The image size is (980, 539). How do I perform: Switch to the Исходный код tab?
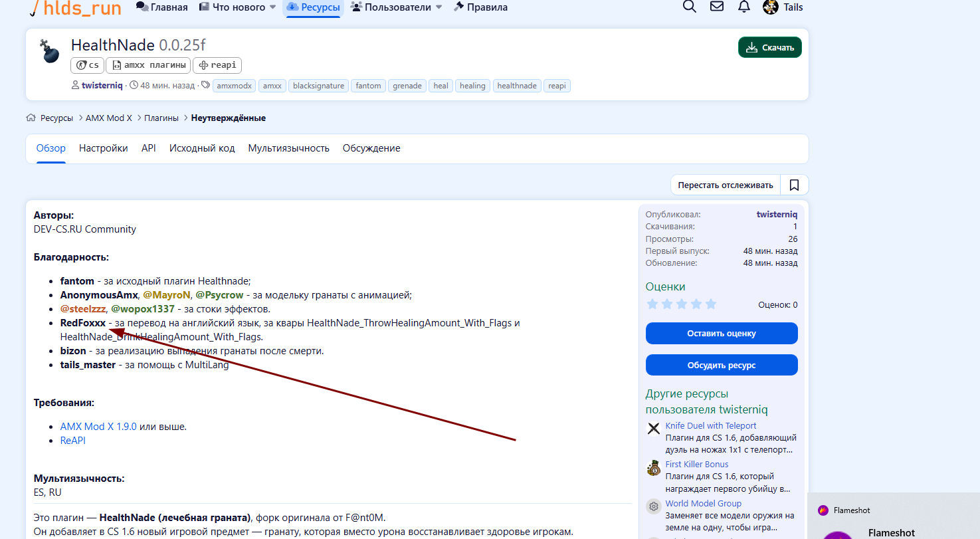tap(202, 148)
